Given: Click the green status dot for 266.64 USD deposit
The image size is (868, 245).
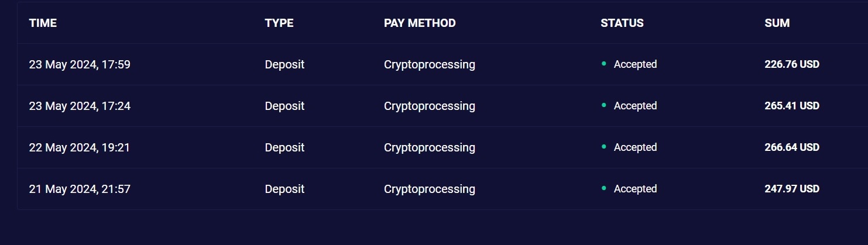Looking at the screenshot, I should (x=603, y=147).
